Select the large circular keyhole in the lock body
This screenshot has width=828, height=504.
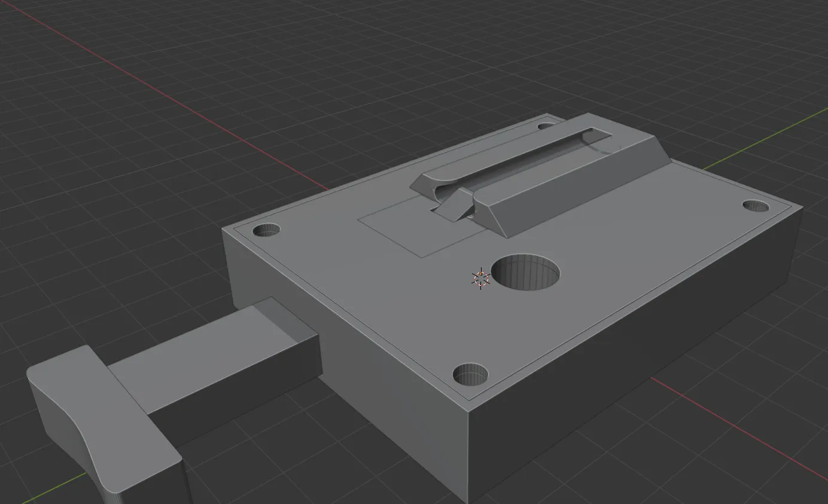click(525, 272)
